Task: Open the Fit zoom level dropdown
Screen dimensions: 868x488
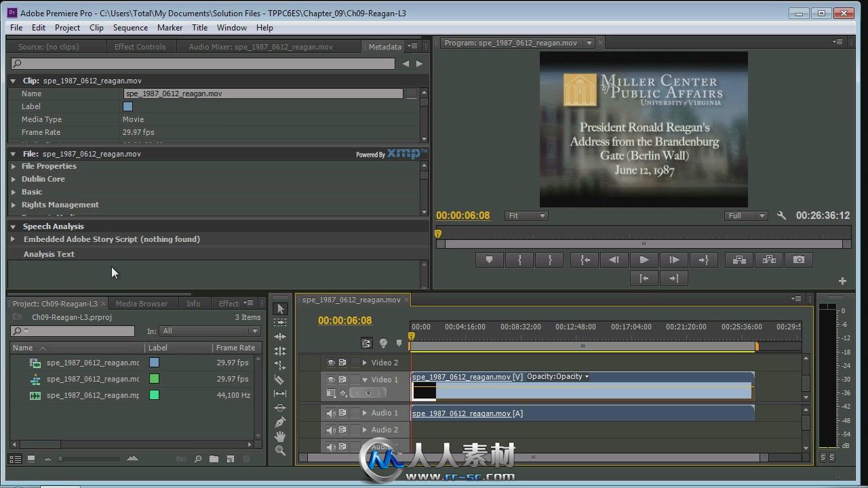Action: click(526, 216)
